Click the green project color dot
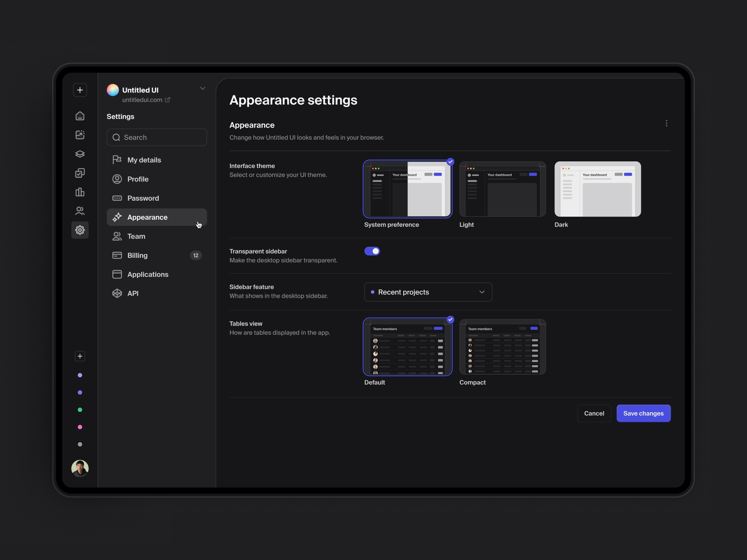This screenshot has height=560, width=747. (x=80, y=410)
